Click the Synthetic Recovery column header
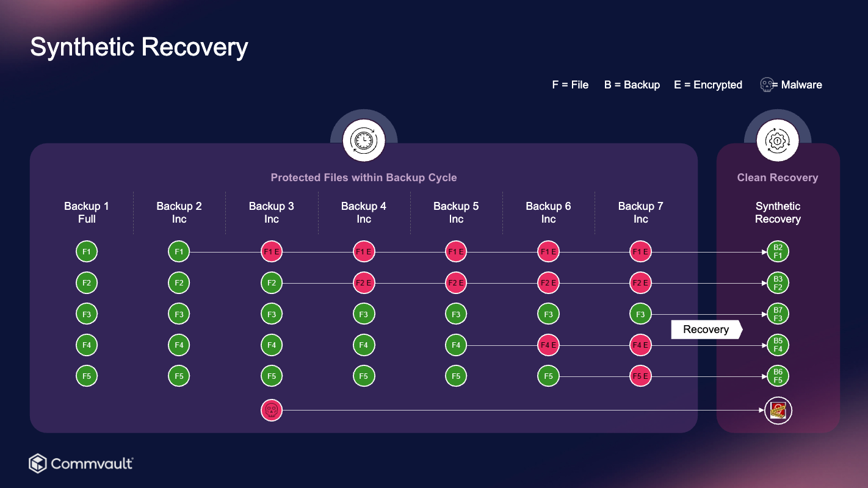 (x=778, y=212)
